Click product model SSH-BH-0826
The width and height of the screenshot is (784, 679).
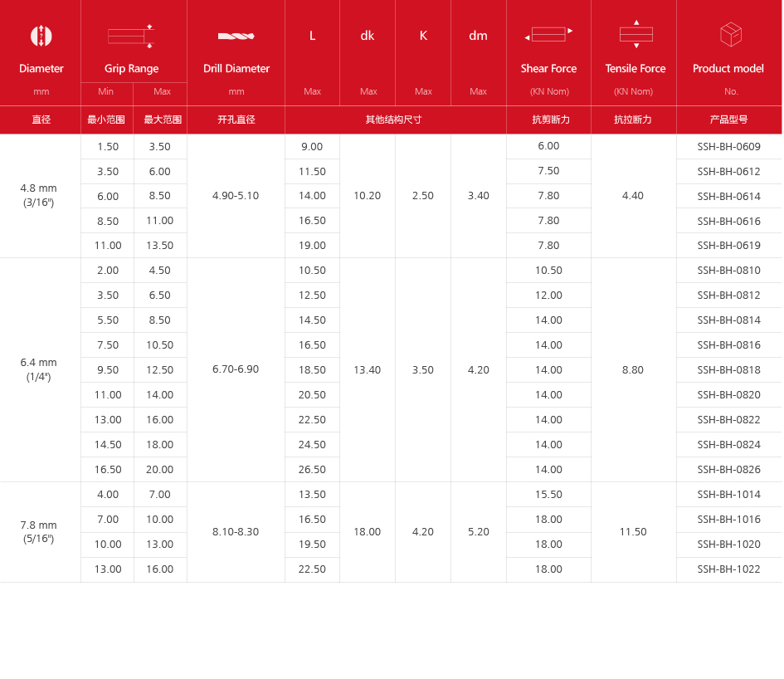[x=728, y=470]
